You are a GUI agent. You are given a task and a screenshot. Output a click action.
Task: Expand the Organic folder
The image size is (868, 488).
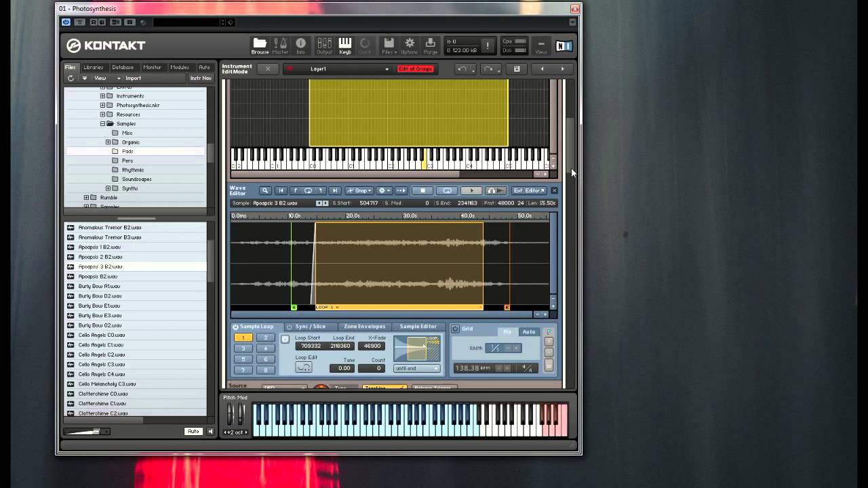tap(108, 142)
